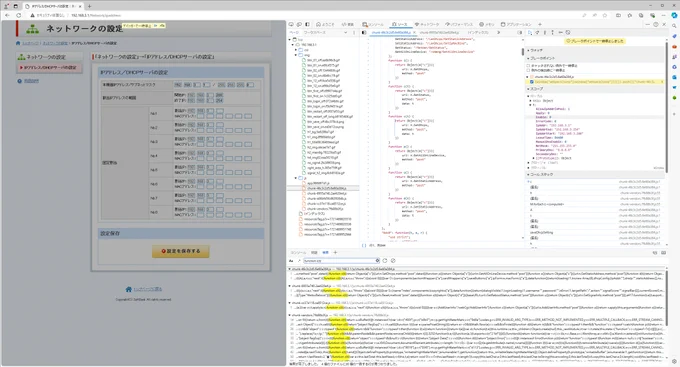Click the refresh search results icon
Image resolution: width=680 pixels, height=367 pixels.
[x=385, y=261]
